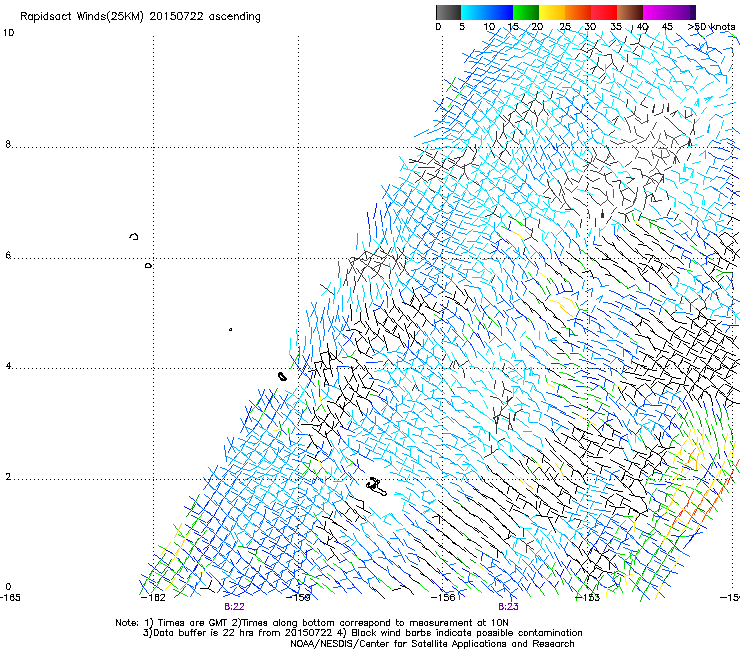Click the latitude '8' axis label
The image size is (740, 650).
point(8,144)
